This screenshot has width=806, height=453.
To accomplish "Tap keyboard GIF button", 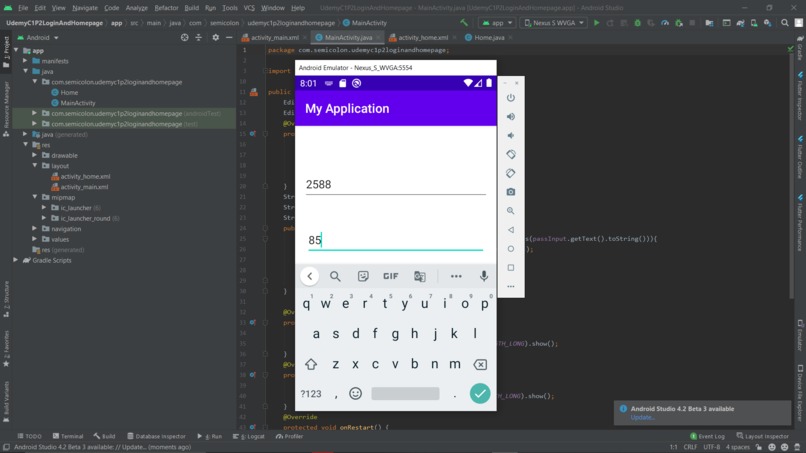I will tap(391, 276).
